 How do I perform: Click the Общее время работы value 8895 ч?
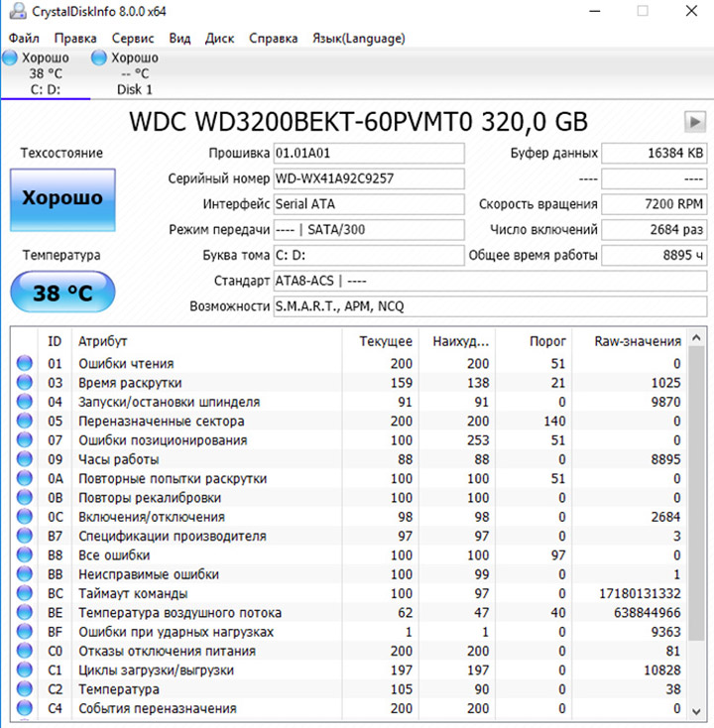(x=654, y=255)
